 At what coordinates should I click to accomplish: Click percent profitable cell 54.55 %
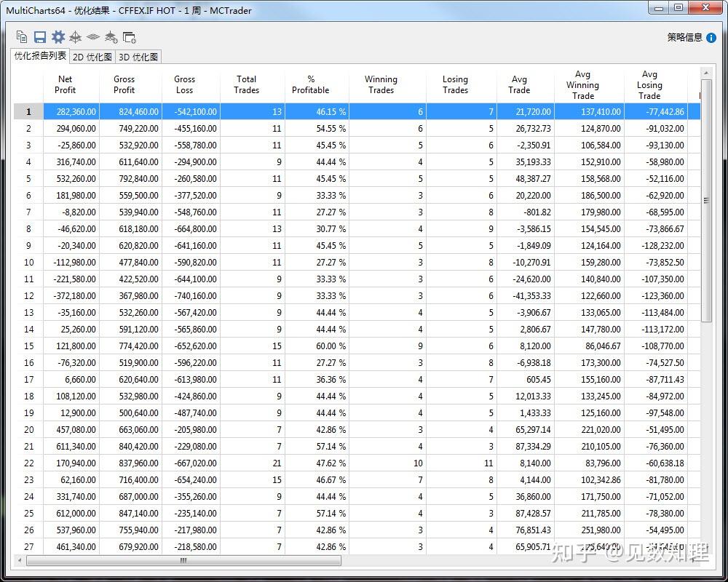click(317, 129)
